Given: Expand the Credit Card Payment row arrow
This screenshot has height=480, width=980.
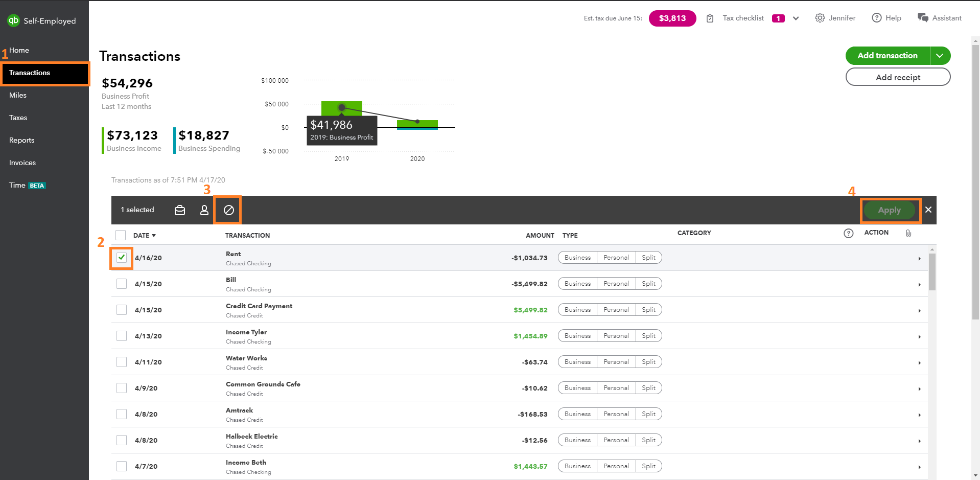Looking at the screenshot, I should coord(919,311).
